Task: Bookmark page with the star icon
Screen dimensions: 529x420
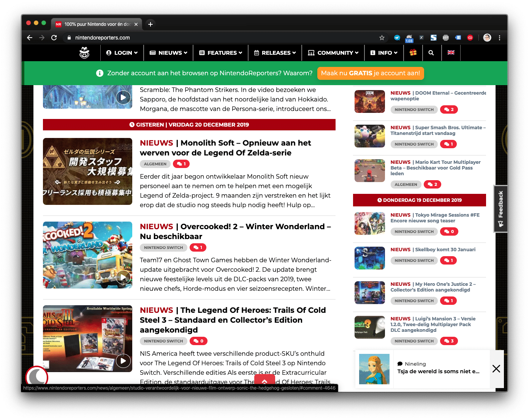Action: click(x=382, y=38)
